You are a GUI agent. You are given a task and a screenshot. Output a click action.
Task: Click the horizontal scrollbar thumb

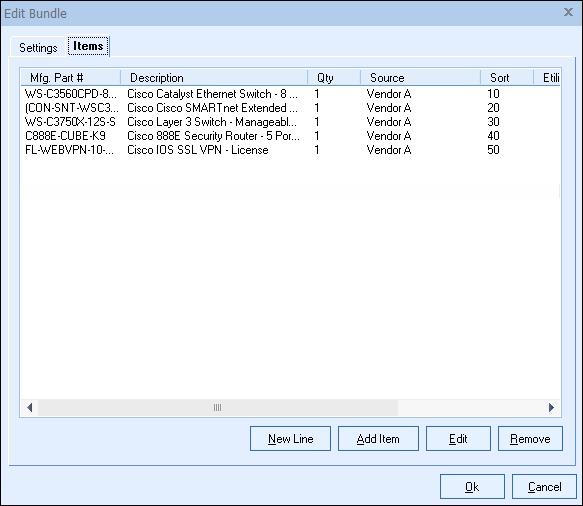pos(218,407)
